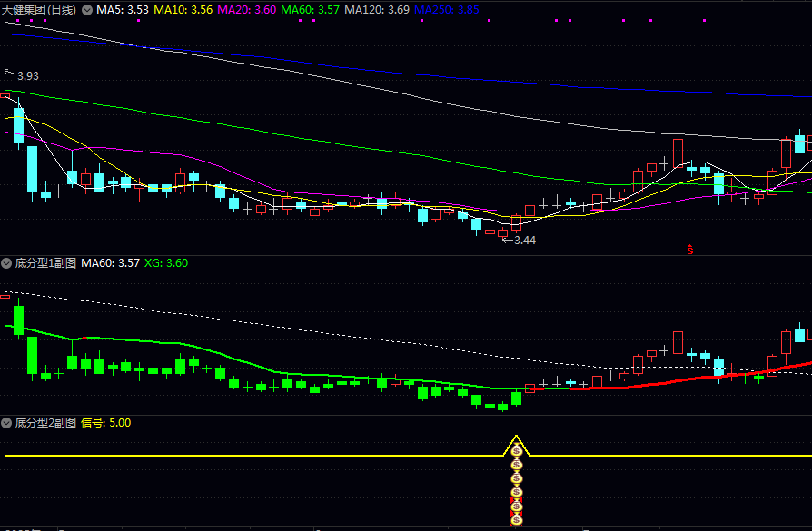Select the MA120: 3.69 indicator label
Screen dimensions: 812x531
tap(377, 10)
